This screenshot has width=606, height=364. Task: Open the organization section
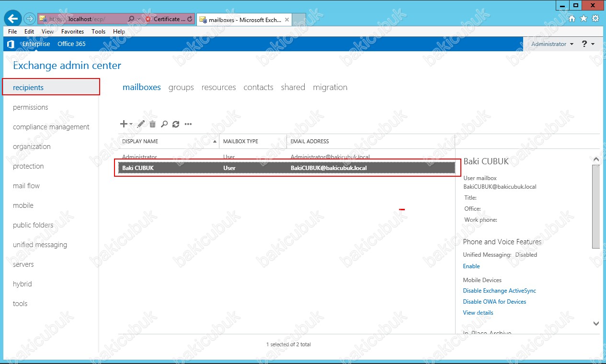point(32,147)
